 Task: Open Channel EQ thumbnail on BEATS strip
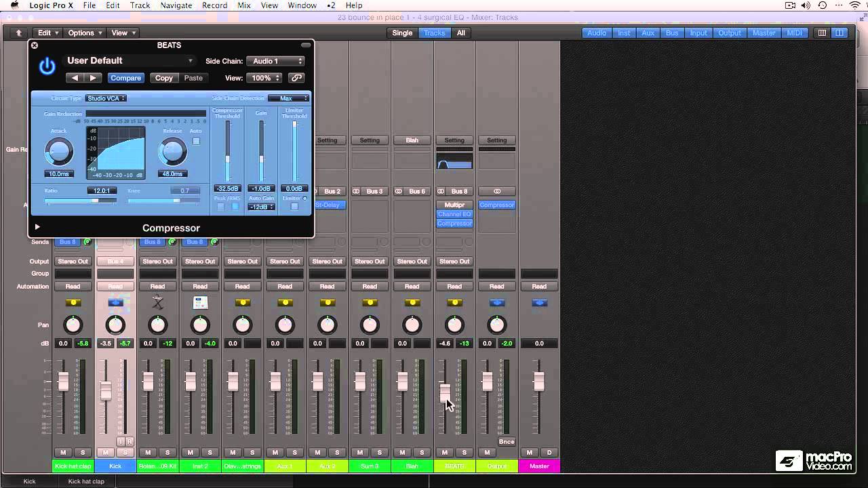click(x=454, y=162)
